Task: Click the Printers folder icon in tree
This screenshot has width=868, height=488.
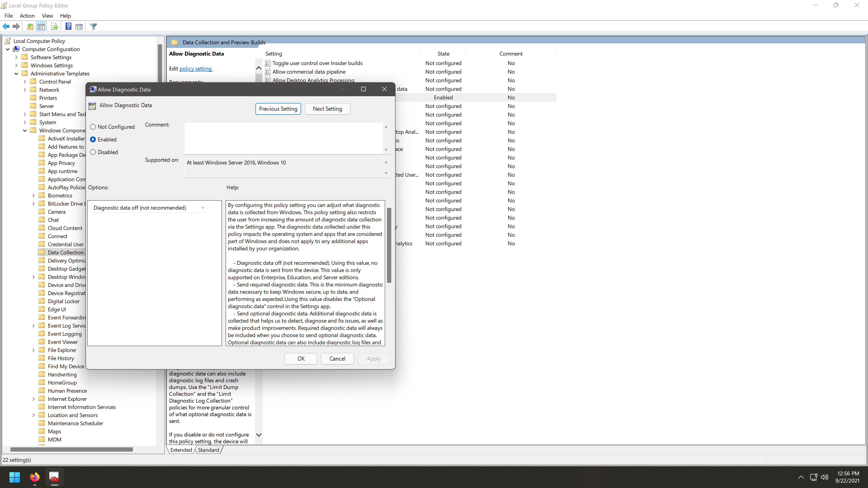Action: (33, 98)
